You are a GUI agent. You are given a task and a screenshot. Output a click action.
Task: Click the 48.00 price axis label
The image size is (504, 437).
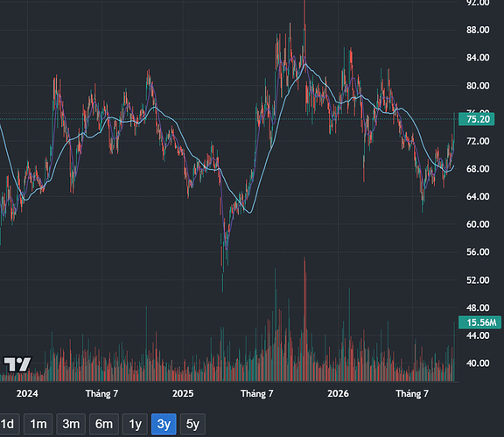pyautogui.click(x=478, y=307)
